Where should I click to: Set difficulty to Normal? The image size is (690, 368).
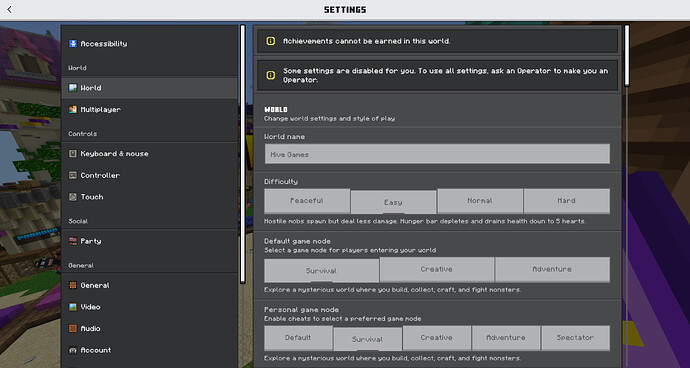tap(480, 201)
